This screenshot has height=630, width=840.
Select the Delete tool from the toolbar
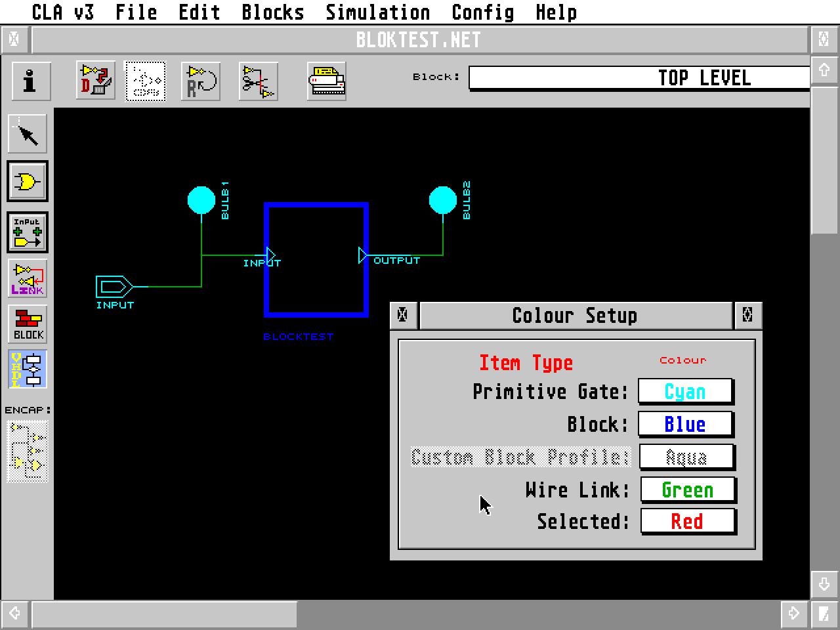coord(94,80)
